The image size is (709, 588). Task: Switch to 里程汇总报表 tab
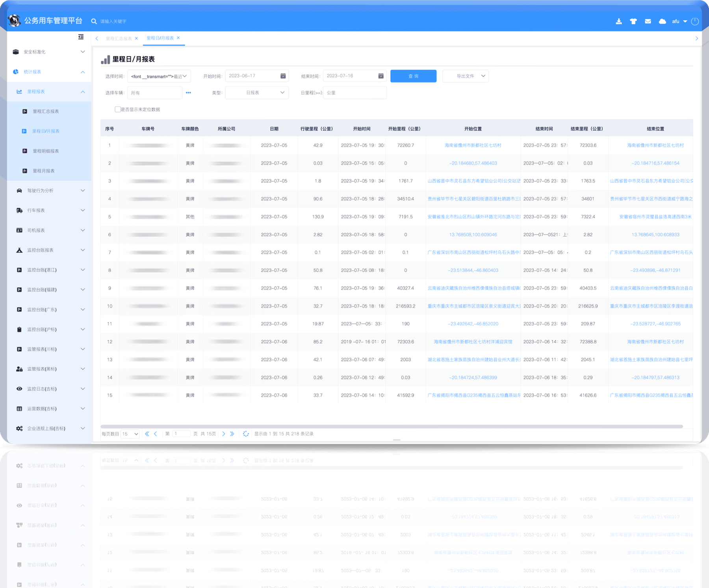pos(119,39)
